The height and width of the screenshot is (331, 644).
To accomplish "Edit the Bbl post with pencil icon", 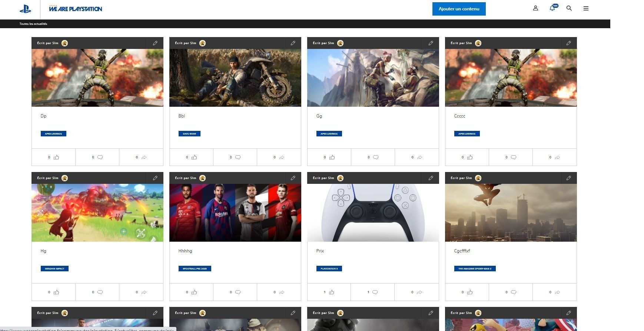I will [293, 43].
